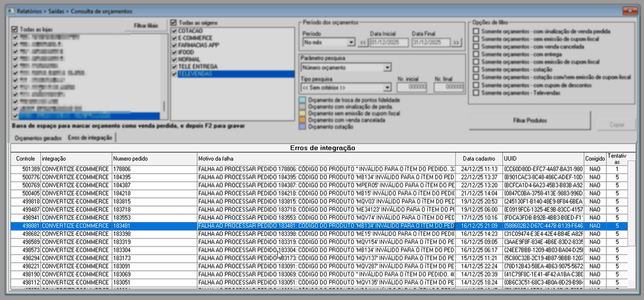Click the app icon in the title bar

(x=11, y=11)
